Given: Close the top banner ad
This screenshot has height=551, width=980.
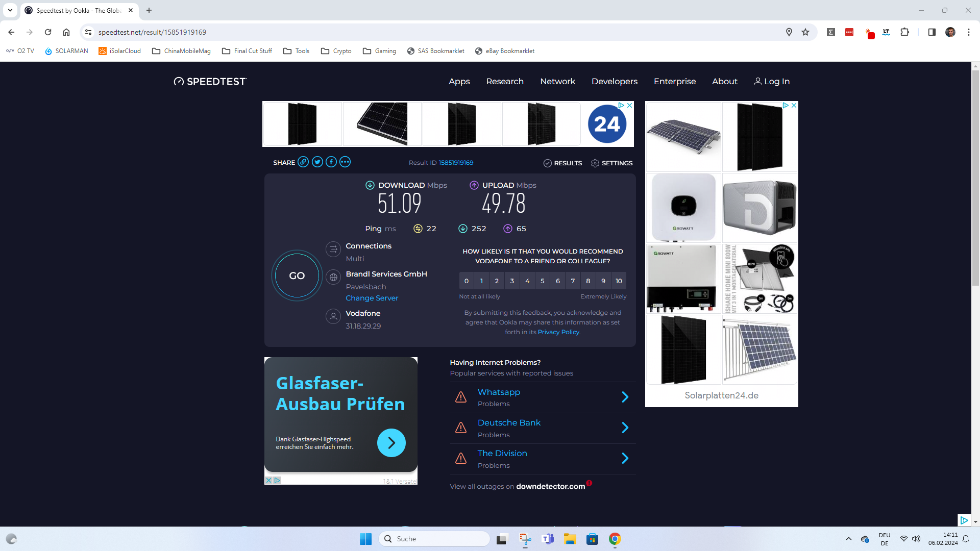Looking at the screenshot, I should pos(629,105).
